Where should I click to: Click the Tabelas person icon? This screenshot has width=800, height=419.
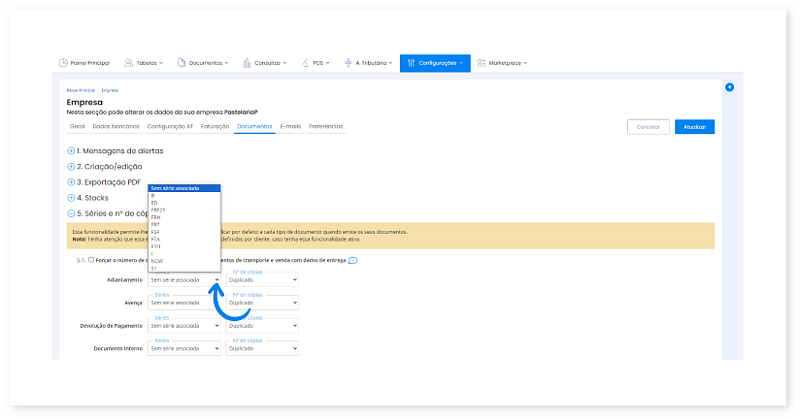click(x=129, y=63)
